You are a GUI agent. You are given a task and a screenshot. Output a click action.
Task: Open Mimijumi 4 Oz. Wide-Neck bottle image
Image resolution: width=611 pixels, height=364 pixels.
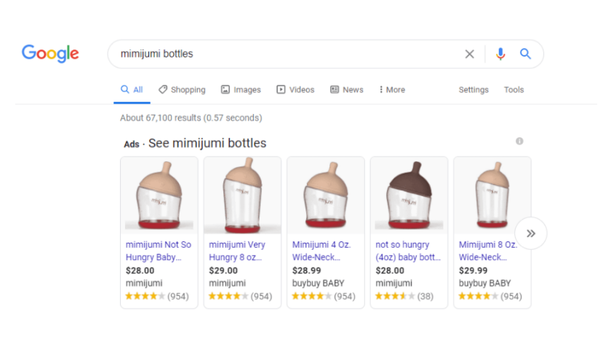(x=326, y=195)
